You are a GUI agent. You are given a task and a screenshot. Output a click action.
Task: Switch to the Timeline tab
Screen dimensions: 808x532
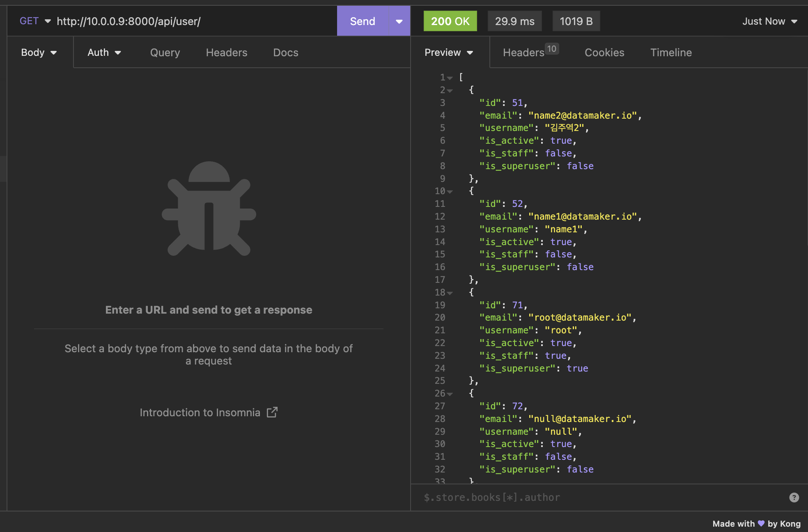(671, 53)
